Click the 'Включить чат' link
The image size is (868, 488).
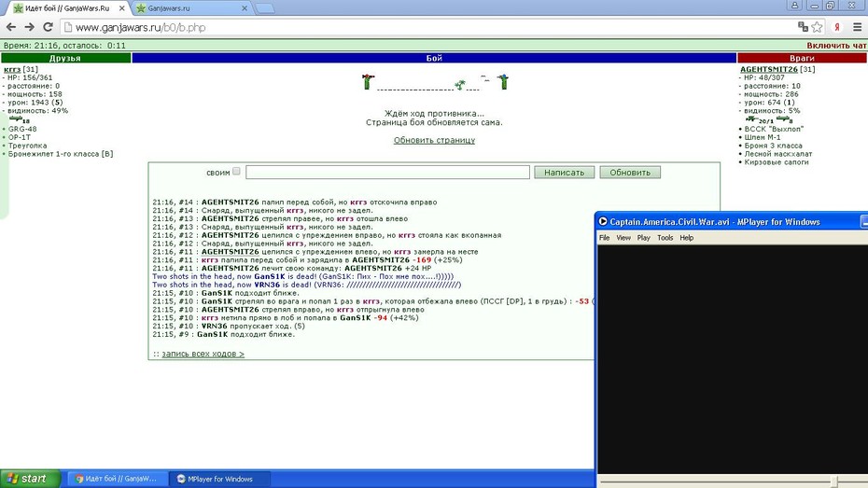tap(836, 46)
